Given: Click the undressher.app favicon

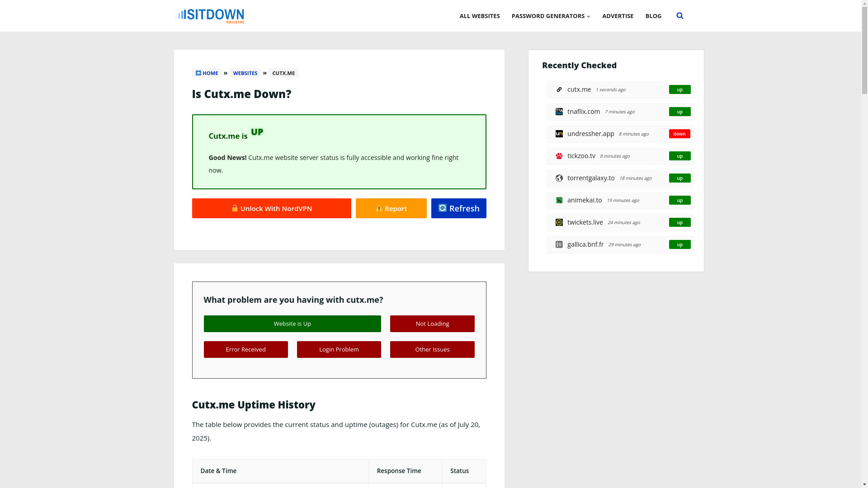Looking at the screenshot, I should [x=559, y=134].
